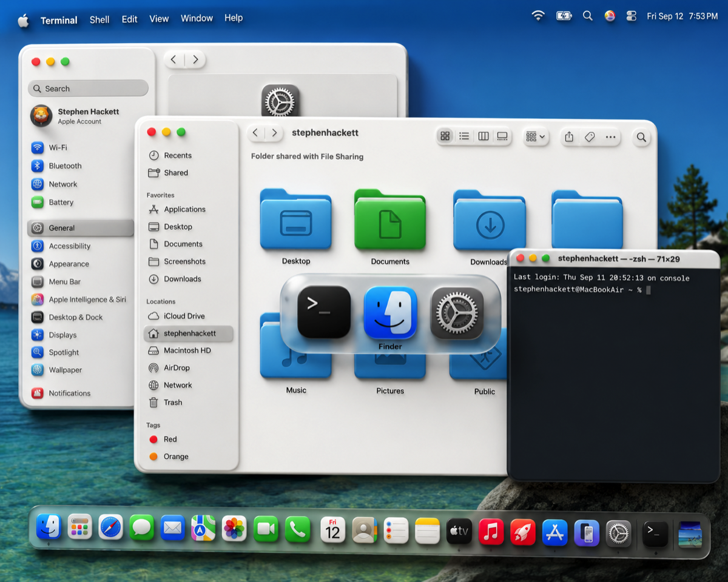Open the Finder more actions menu
This screenshot has height=582, width=728.
point(610,138)
